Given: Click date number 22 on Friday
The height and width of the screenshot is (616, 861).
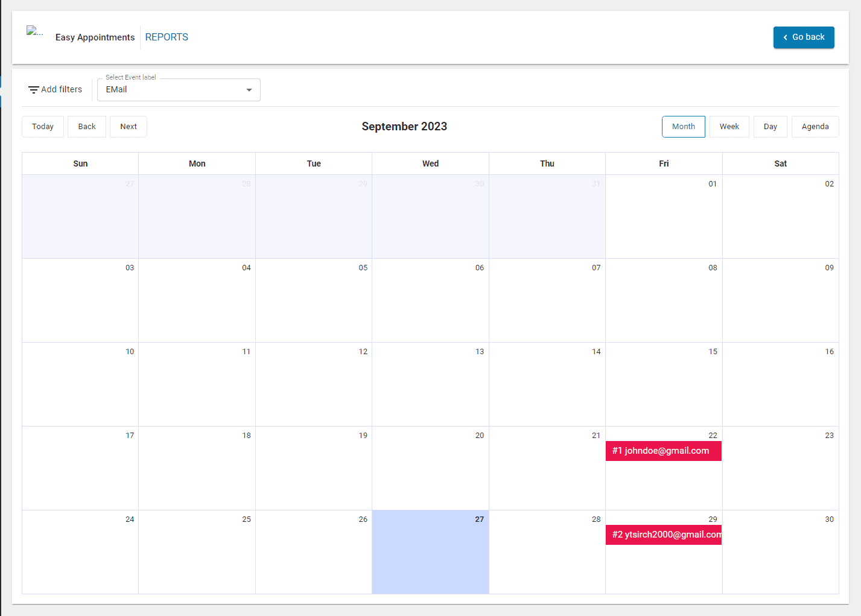Looking at the screenshot, I should click(x=713, y=436).
